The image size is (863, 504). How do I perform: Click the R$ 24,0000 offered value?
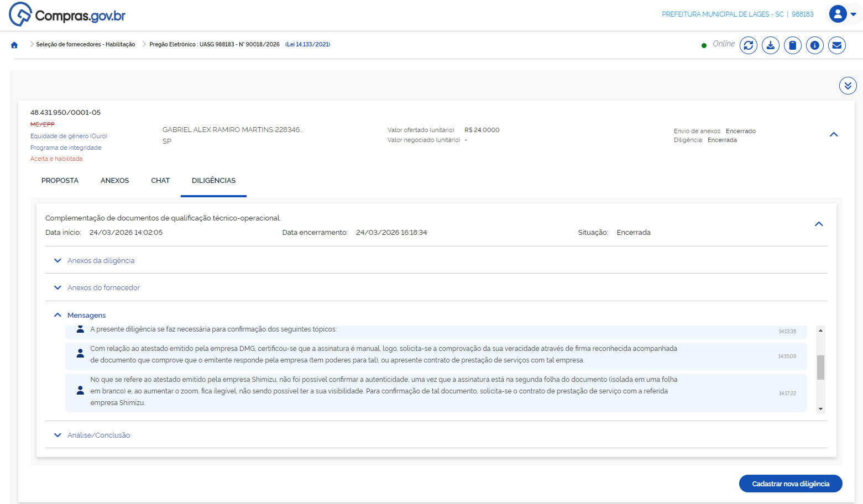tap(482, 130)
